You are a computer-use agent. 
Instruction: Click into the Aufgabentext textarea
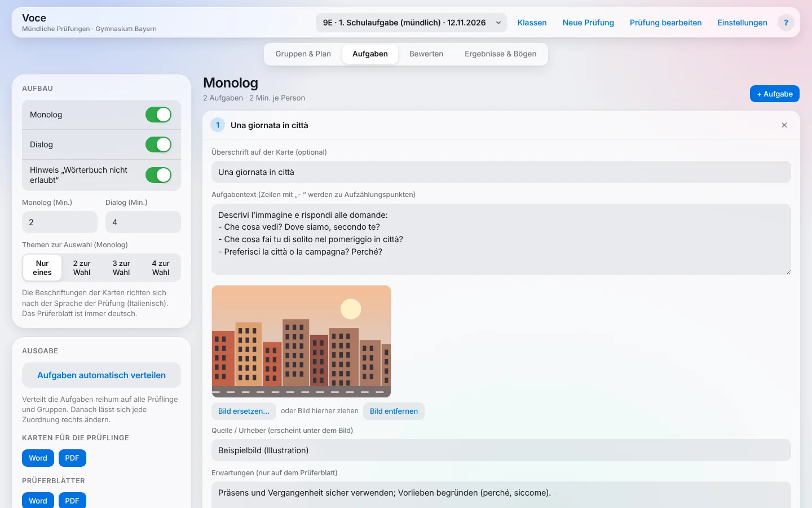click(501, 239)
